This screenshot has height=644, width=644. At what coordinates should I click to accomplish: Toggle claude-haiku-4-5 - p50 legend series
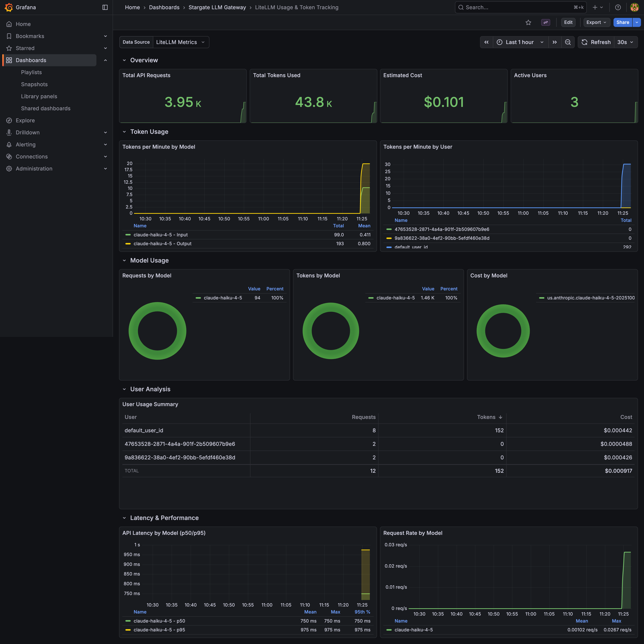(159, 621)
